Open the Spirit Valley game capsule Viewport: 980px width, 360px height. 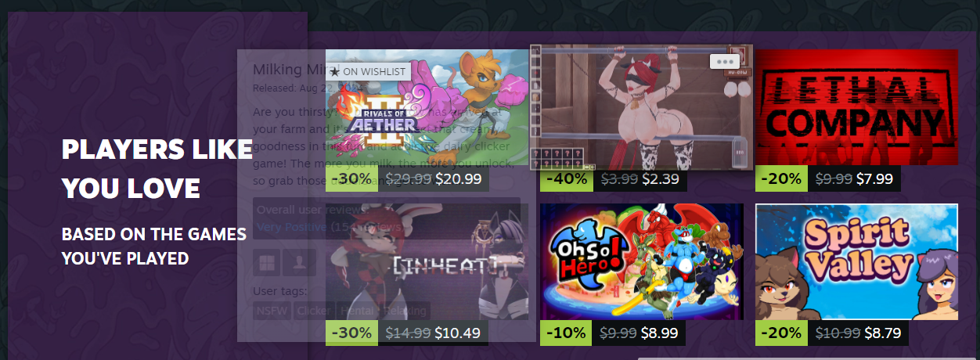point(856,261)
